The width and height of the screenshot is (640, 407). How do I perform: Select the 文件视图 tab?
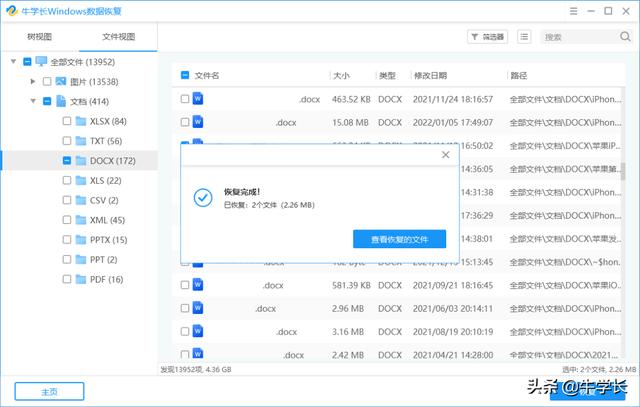118,37
